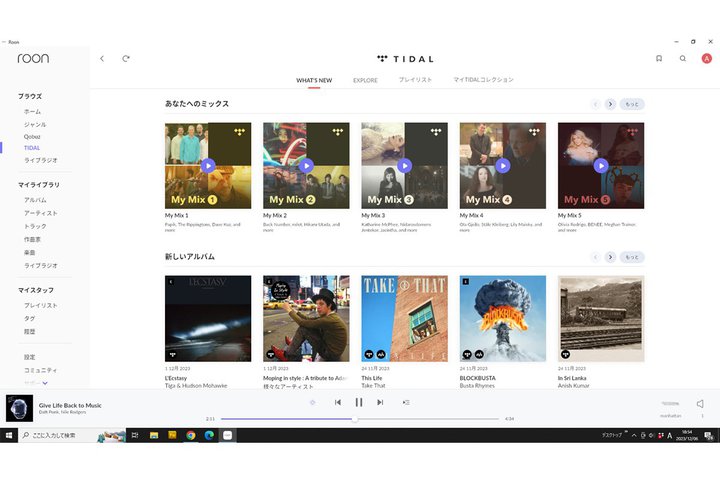Open the red profile avatar icon
720x480 pixels.
(707, 58)
